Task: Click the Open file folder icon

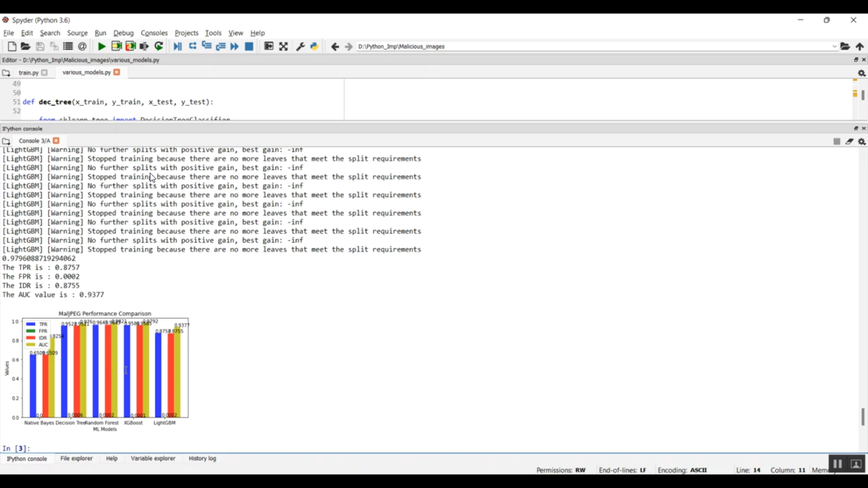Action: (25, 46)
